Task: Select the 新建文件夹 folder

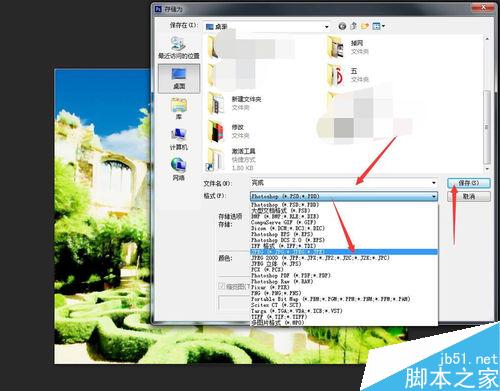Action: pyautogui.click(x=235, y=103)
